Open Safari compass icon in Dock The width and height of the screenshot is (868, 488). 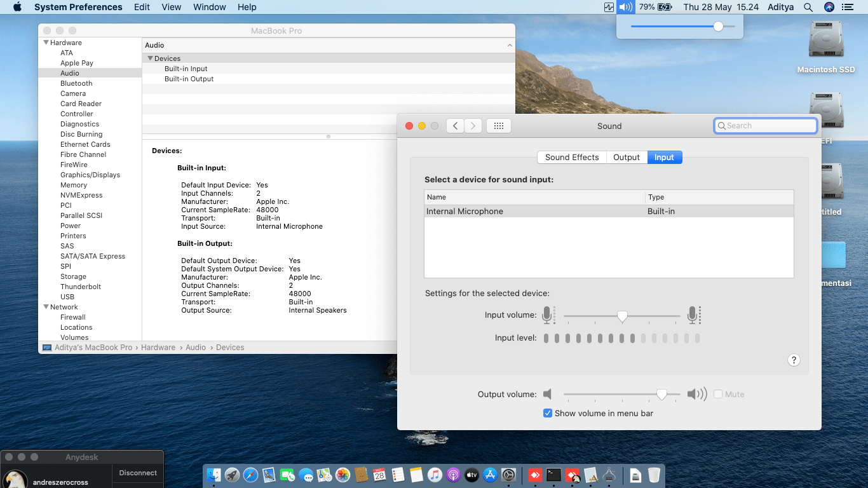coord(250,475)
